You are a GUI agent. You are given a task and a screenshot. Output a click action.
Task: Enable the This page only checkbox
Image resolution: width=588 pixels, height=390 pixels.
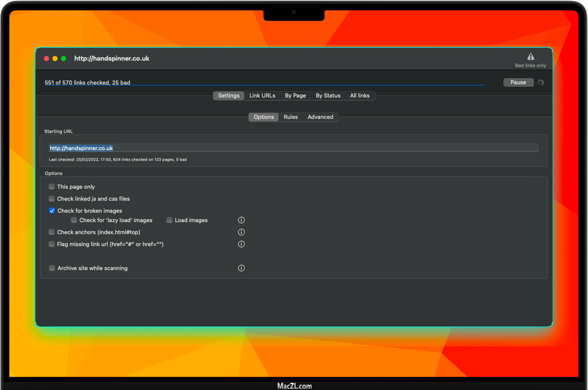click(x=51, y=187)
